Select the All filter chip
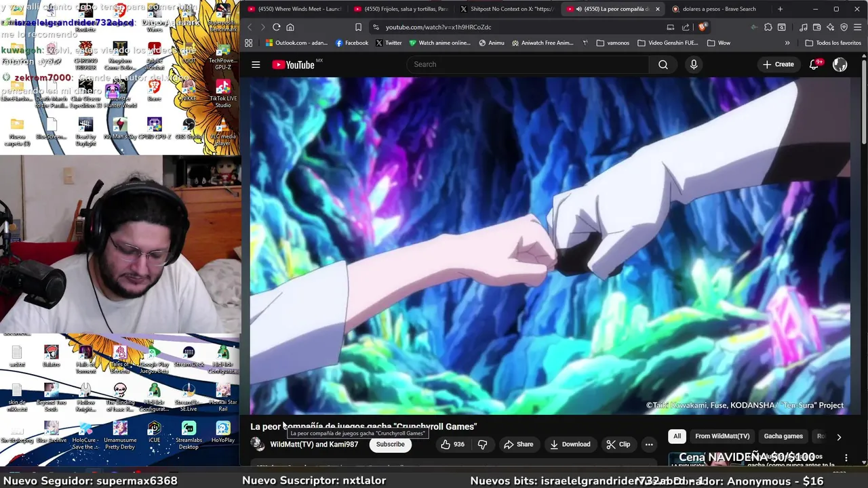Screen dimensions: 868x488 [x=677, y=436]
